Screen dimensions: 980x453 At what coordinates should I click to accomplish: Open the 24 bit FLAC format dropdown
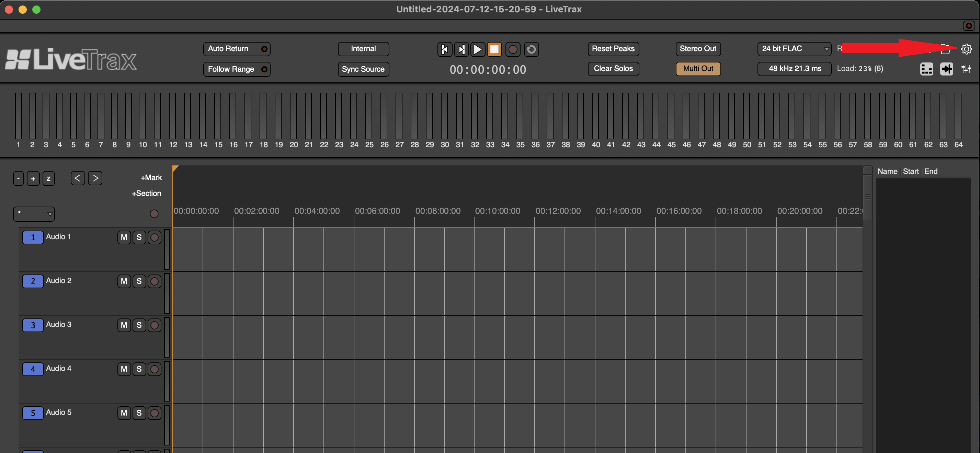coord(794,49)
